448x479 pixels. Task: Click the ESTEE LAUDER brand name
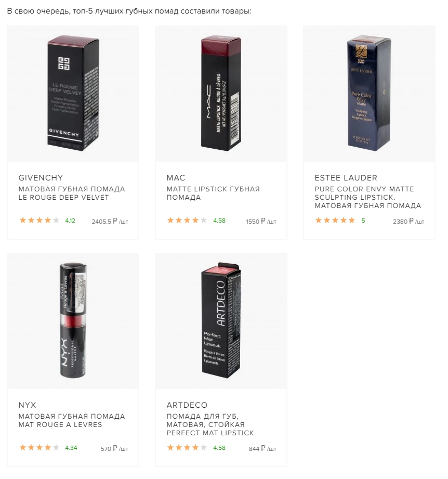(x=346, y=178)
